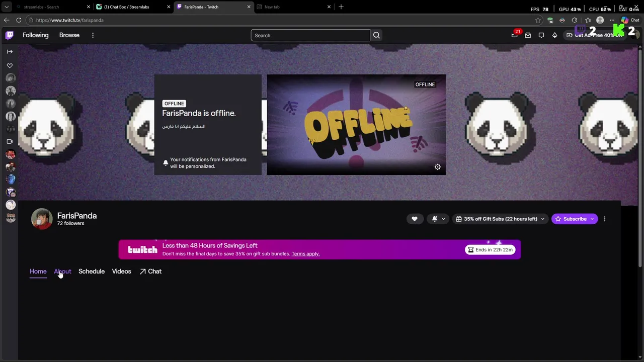Open followed channels heart icon in sidebar
644x362 pixels.
(x=10, y=66)
